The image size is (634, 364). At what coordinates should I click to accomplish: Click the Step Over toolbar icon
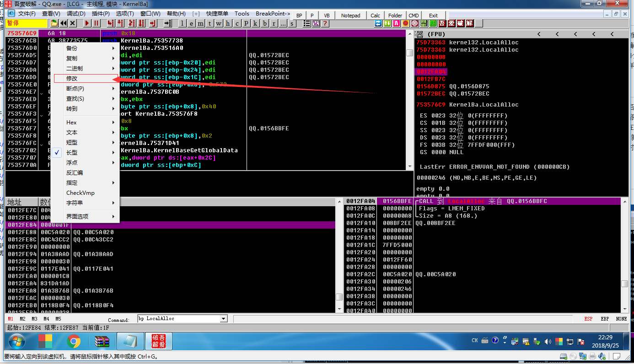(120, 23)
